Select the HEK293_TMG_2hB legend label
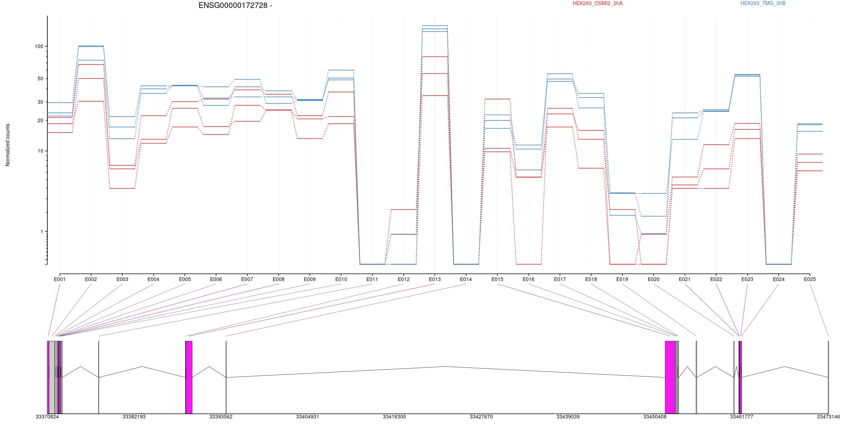Screen dimensions: 868x434 [x=763, y=3]
